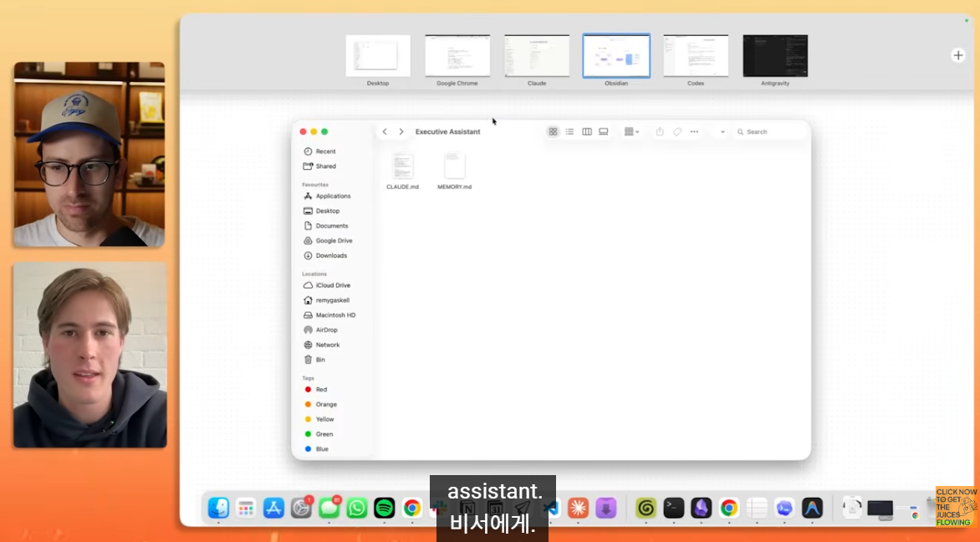The height and width of the screenshot is (542, 980).
Task: Switch Finder to list view
Action: coord(569,132)
